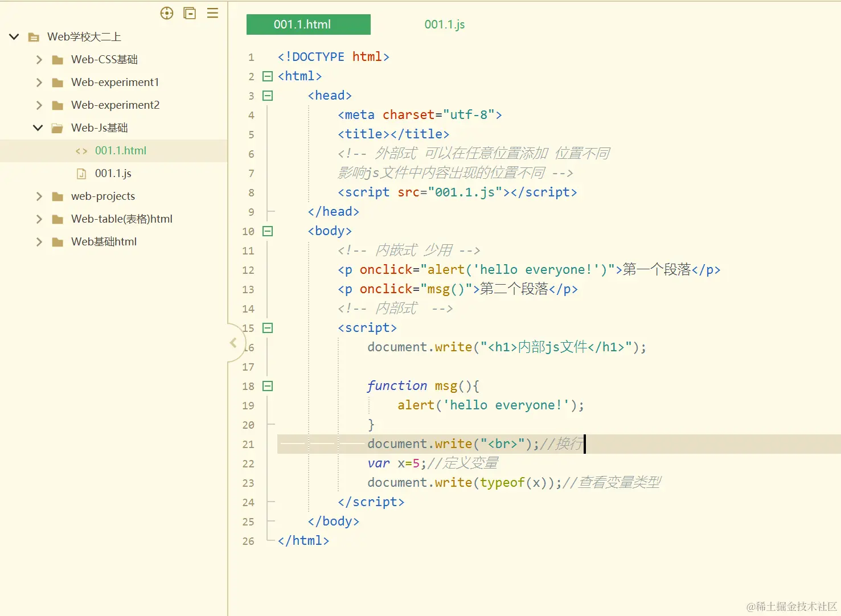Click line number 26 in the gutter
This screenshot has height=616, width=841.
(248, 541)
